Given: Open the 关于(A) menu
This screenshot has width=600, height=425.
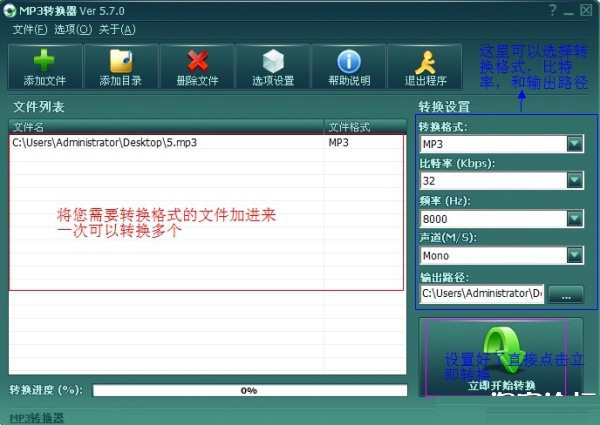Looking at the screenshot, I should point(117,29).
